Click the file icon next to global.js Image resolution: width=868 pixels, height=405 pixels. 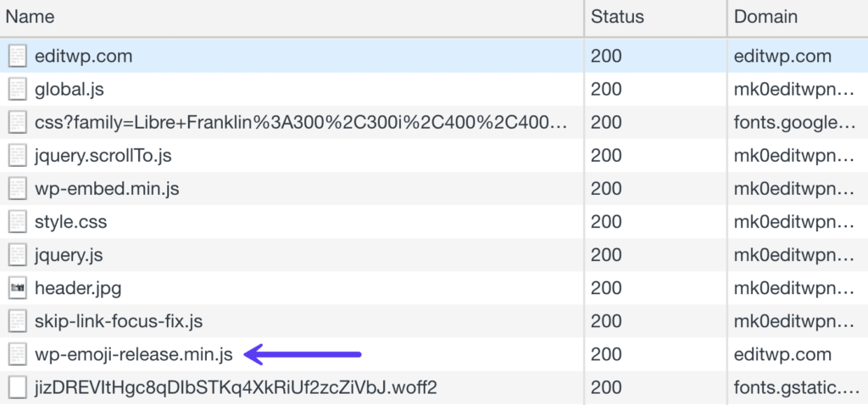(x=18, y=89)
